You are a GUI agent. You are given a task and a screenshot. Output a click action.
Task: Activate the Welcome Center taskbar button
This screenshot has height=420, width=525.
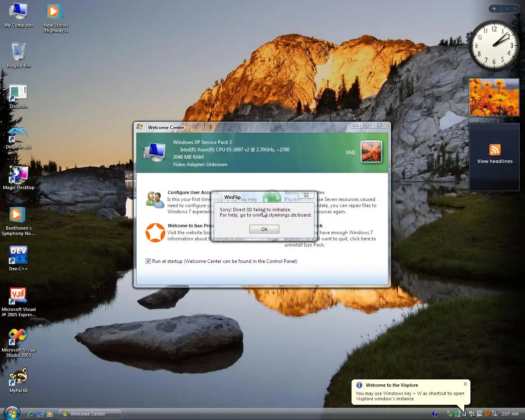(89, 414)
